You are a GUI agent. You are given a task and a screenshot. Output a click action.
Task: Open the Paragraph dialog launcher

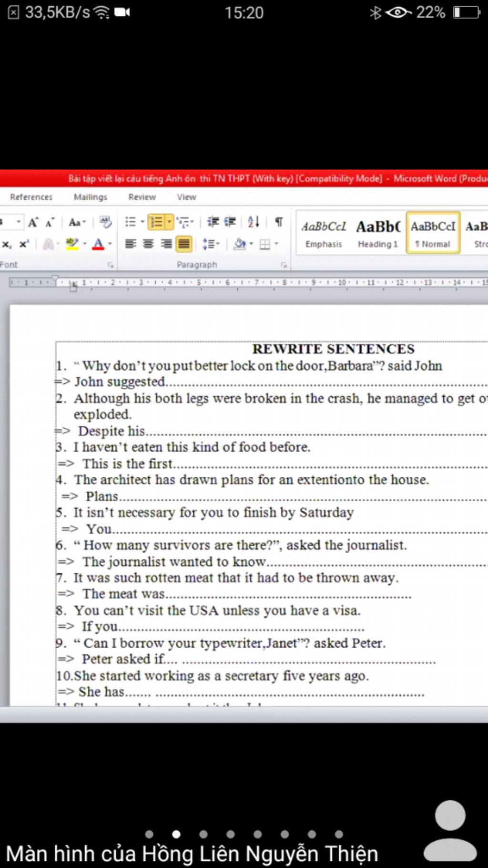[x=284, y=265]
